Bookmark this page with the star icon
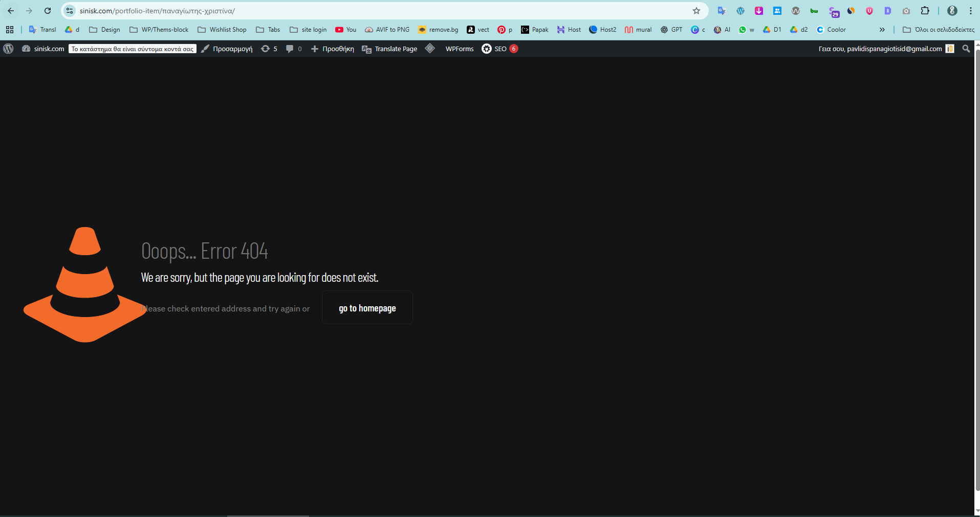The width and height of the screenshot is (980, 517). tap(696, 11)
